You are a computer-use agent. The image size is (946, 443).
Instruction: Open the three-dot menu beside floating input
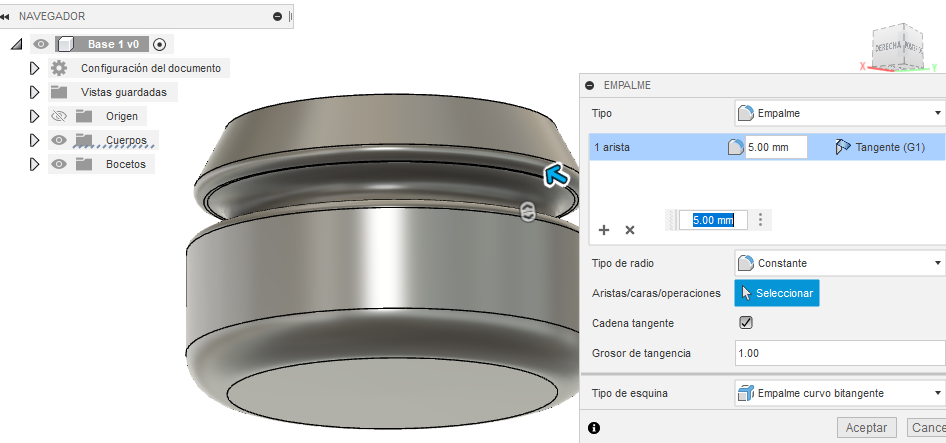coord(760,220)
